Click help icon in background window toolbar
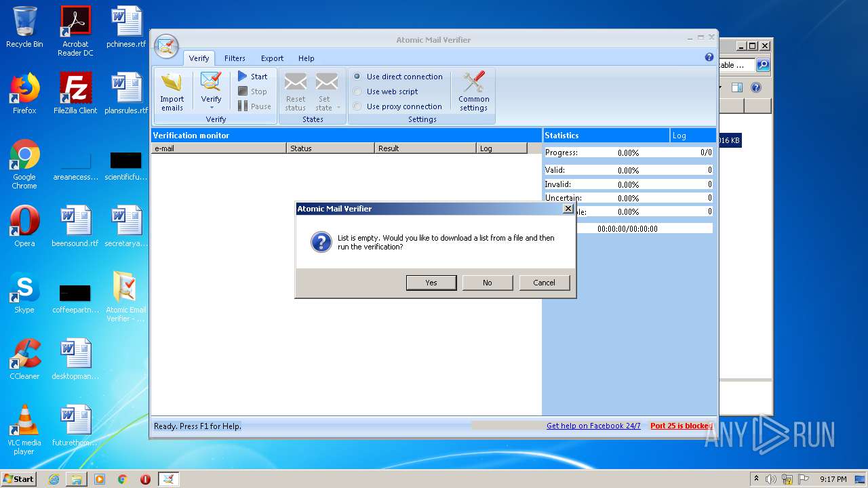This screenshot has width=868, height=488. [x=756, y=87]
